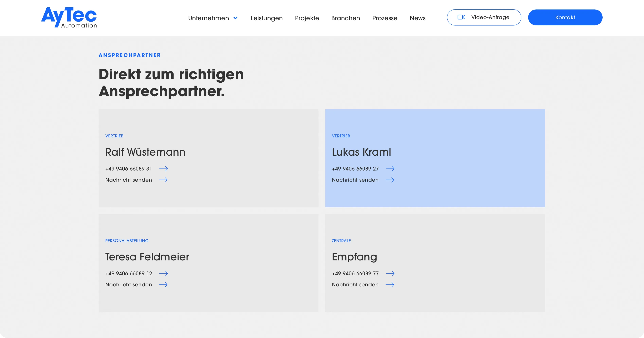644x338 pixels.
Task: Open the Unternehmen menu item
Action: click(208, 18)
